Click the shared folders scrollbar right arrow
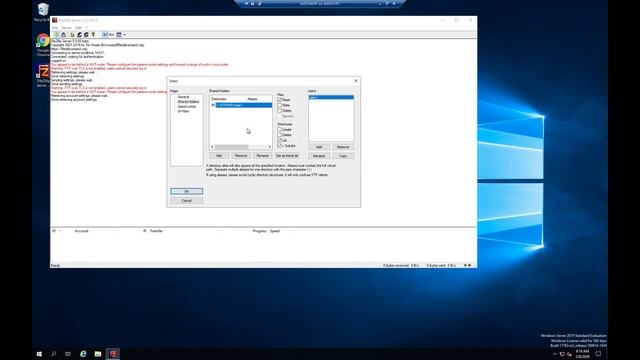This screenshot has height=360, width=640. 269,147
